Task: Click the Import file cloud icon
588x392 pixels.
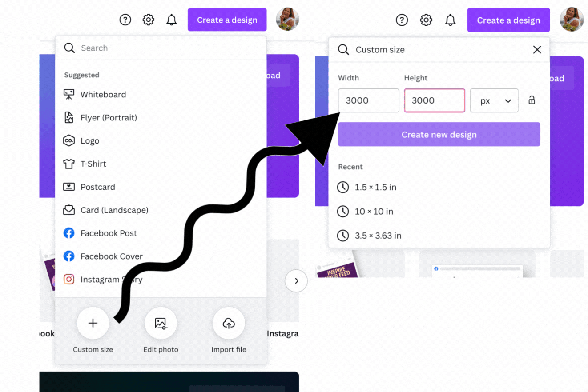Action: [x=229, y=323]
